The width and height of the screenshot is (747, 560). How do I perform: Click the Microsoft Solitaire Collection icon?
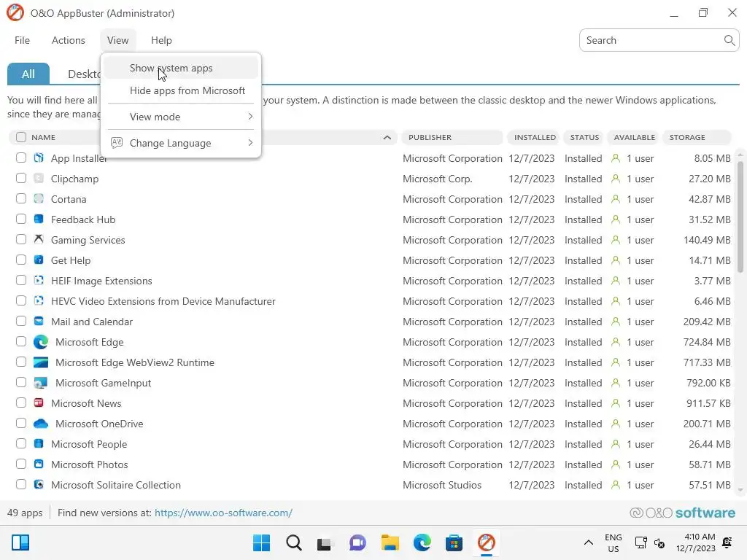(39, 485)
